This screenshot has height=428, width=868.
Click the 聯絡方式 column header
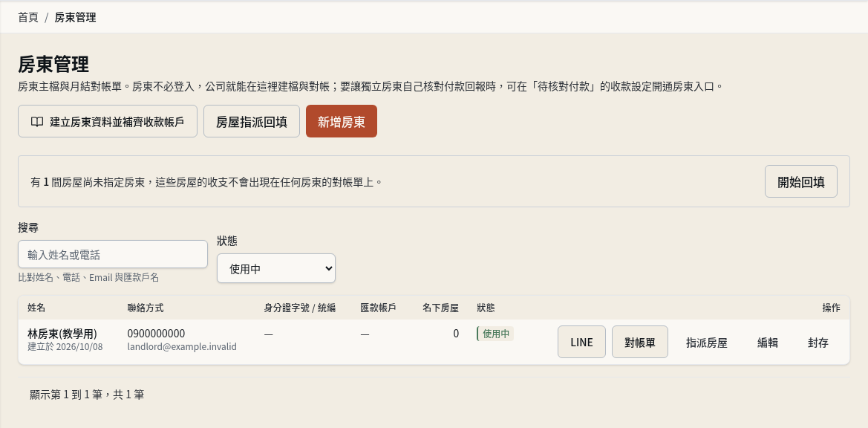(146, 308)
